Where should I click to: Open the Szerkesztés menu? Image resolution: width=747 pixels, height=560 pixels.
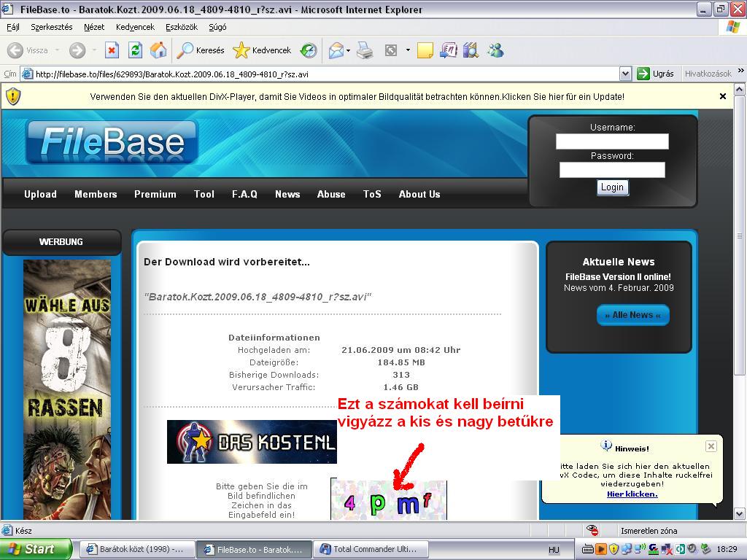coord(52,27)
